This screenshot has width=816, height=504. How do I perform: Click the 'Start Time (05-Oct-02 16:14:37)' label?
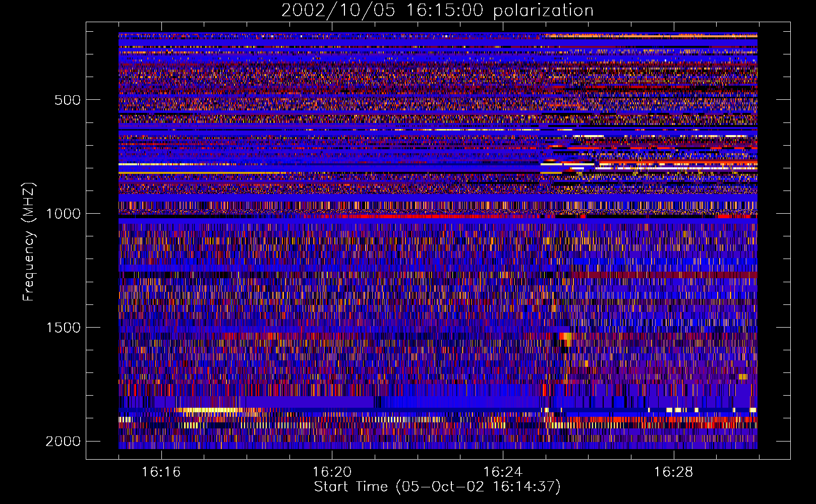(437, 487)
